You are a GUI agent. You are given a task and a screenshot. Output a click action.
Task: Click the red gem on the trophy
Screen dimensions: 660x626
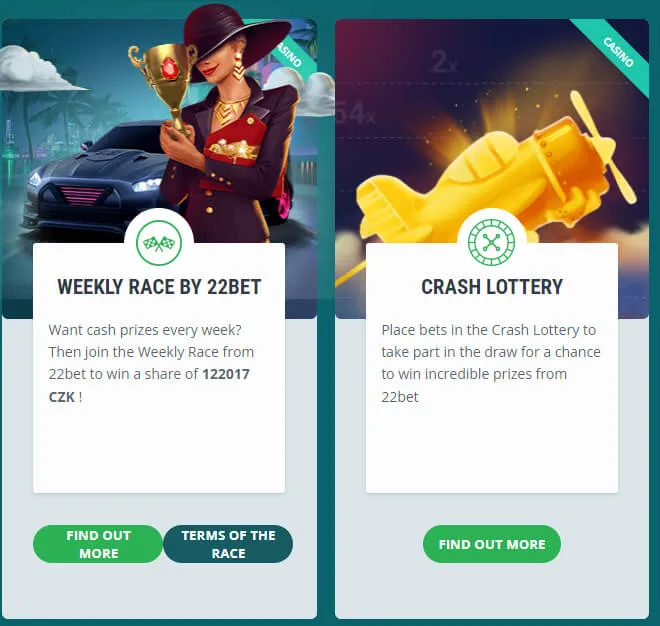tap(170, 69)
